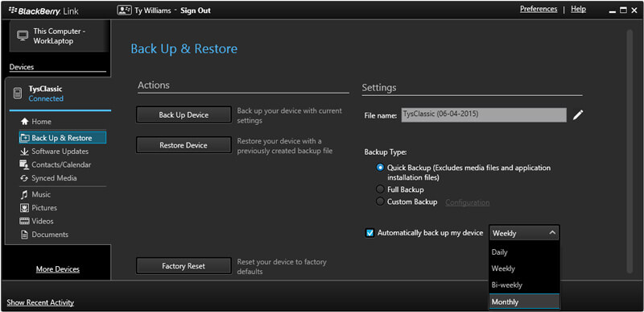Click the pencil edit icon beside File name
644x312 pixels.
tap(577, 115)
